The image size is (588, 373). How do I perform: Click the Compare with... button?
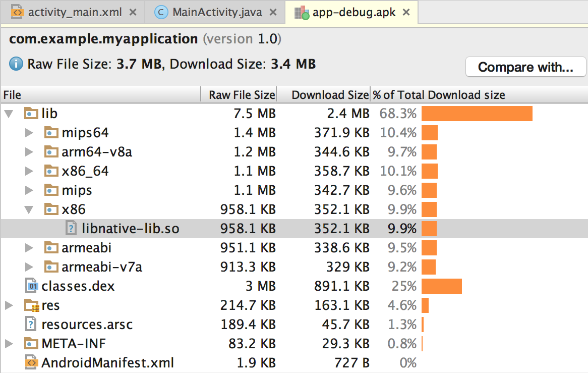[525, 67]
